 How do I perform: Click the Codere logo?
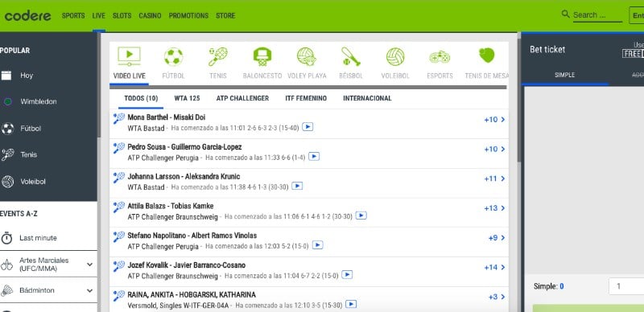[x=27, y=16]
